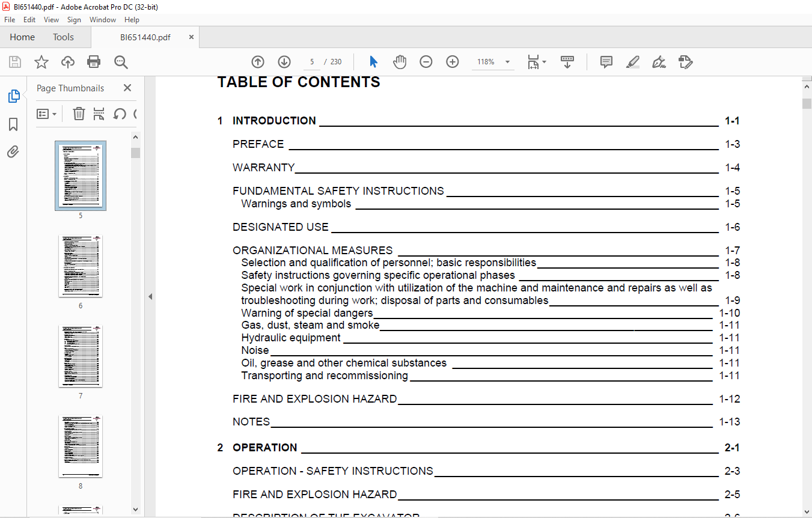
Task: Open the Attachments paperclip panel
Action: (13, 152)
